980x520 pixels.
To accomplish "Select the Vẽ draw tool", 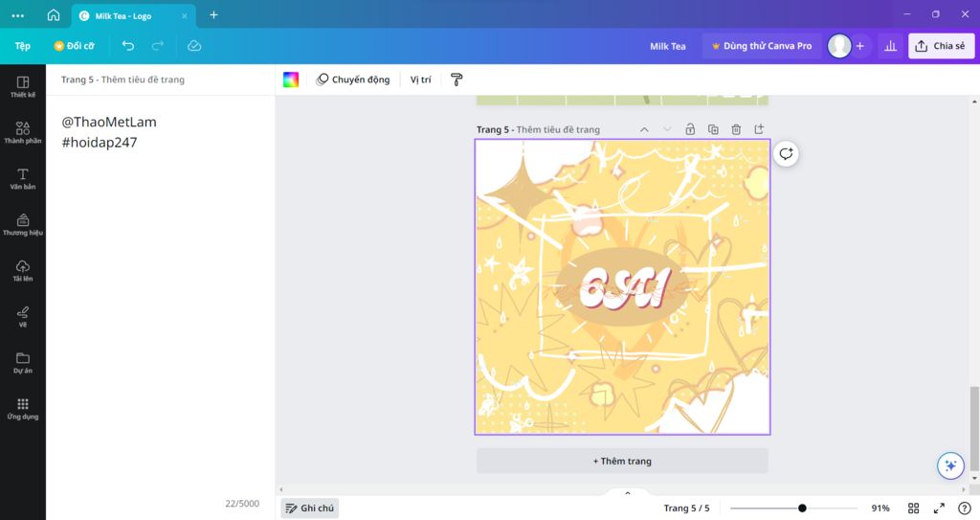I will click(x=23, y=317).
